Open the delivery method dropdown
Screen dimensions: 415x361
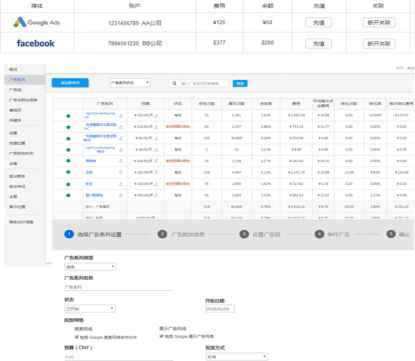click(x=237, y=357)
